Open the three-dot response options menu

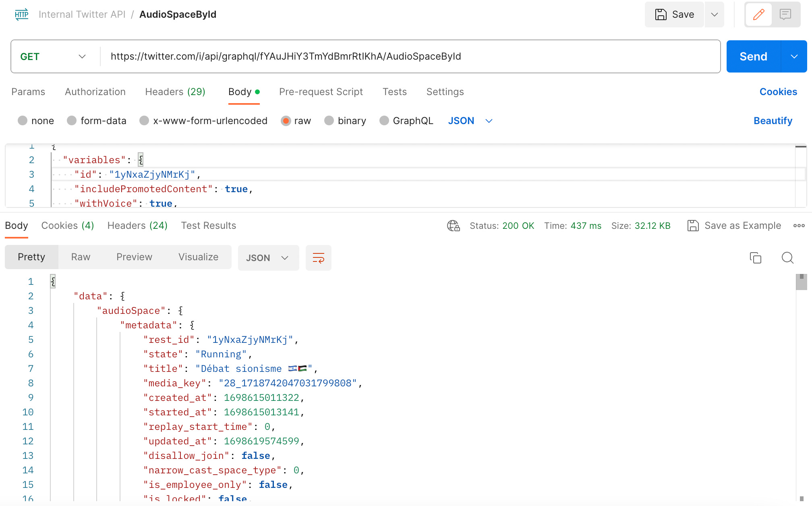click(799, 226)
